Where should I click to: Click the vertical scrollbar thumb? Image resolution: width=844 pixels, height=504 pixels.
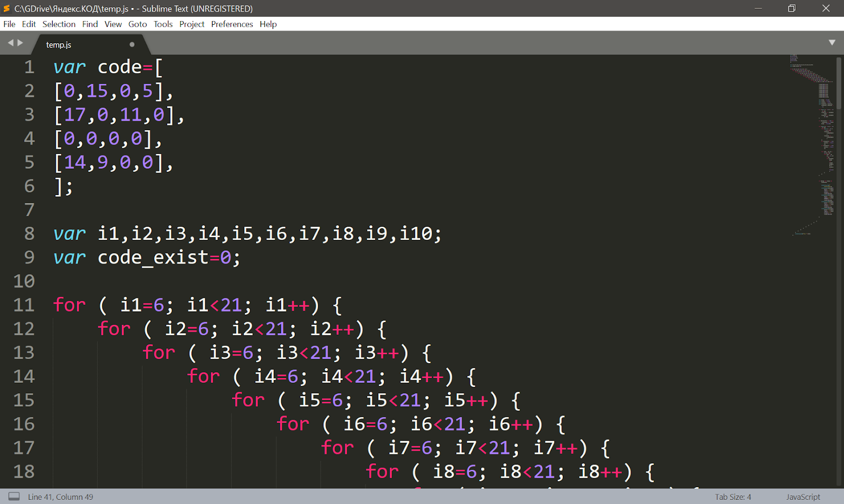839,83
